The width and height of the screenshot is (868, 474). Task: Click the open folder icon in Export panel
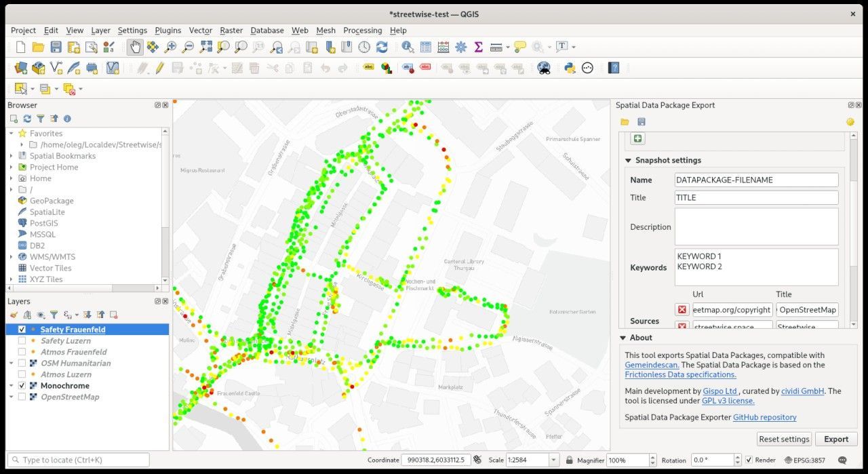(625, 122)
